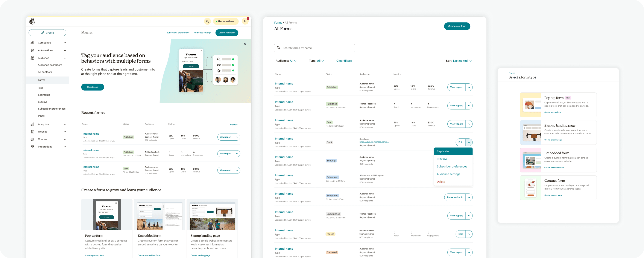Click the Analytics bar chart icon
Viewport: 644px width, 258px height.
tap(32, 124)
